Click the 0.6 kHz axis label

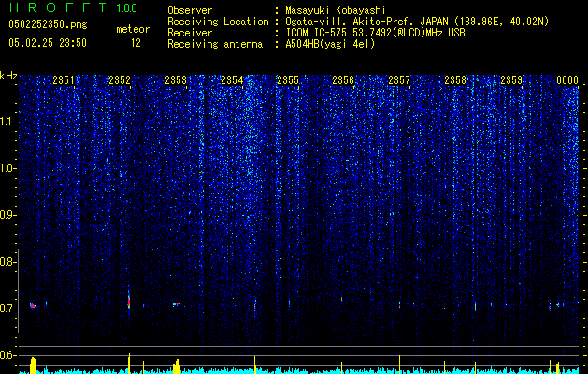click(x=7, y=355)
